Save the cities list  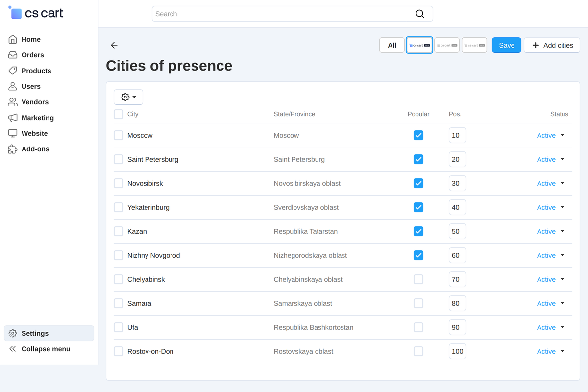click(x=507, y=45)
